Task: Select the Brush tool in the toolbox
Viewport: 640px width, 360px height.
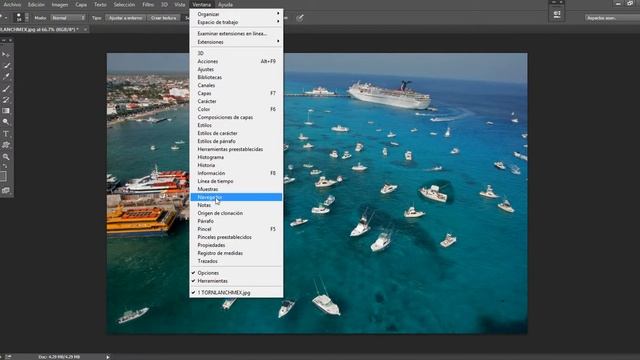Action: [6, 88]
